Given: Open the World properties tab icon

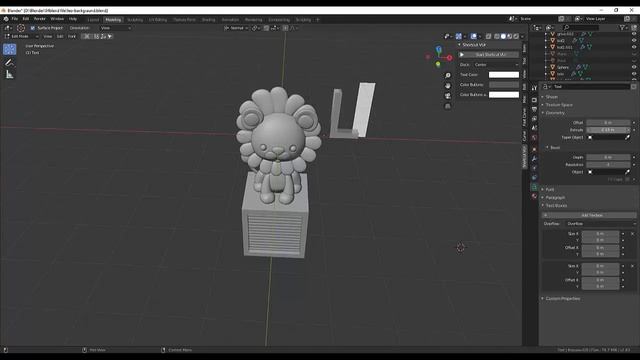Looking at the screenshot, I should pyautogui.click(x=534, y=138).
